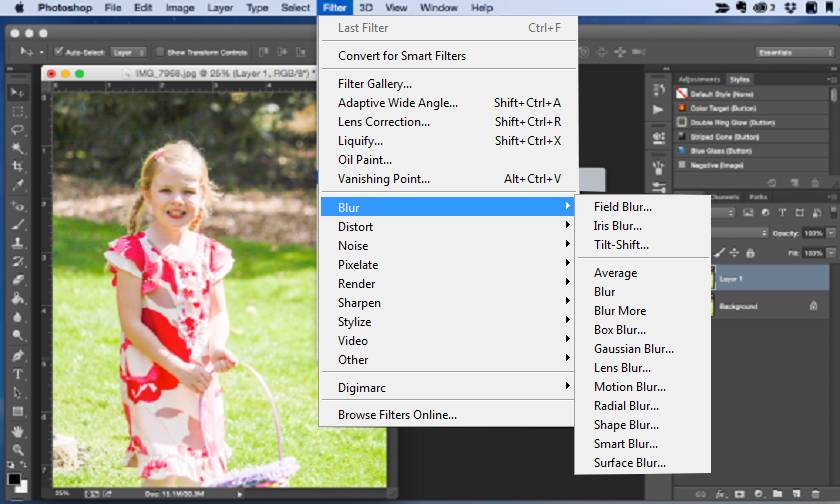This screenshot has width=840, height=504.
Task: Open the Apple menu
Action: (19, 7)
